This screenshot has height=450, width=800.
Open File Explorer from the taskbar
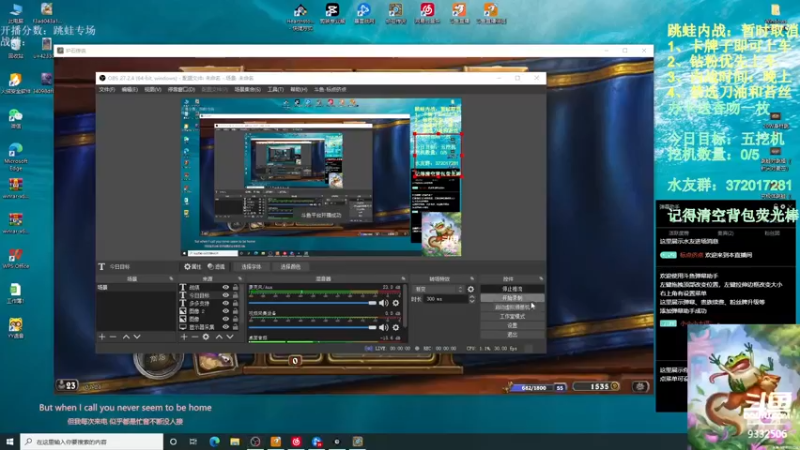point(235,441)
